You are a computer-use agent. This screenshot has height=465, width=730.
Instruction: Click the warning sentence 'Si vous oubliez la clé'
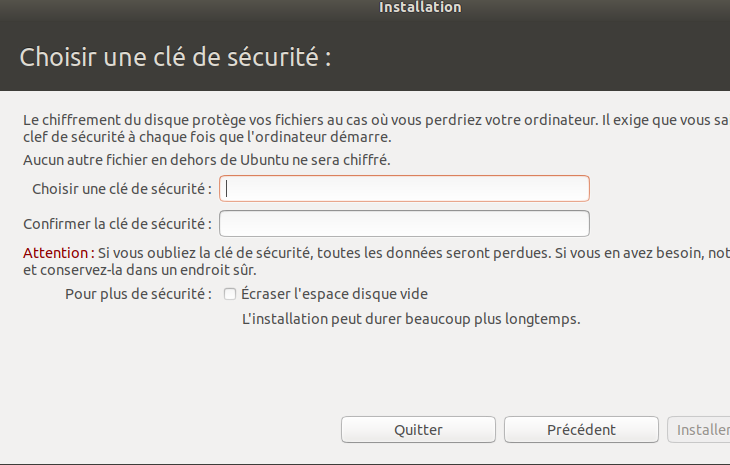point(414,253)
